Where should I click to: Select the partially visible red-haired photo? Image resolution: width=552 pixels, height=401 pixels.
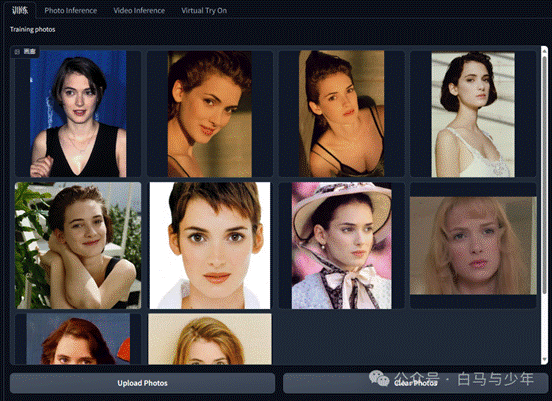tap(78, 339)
